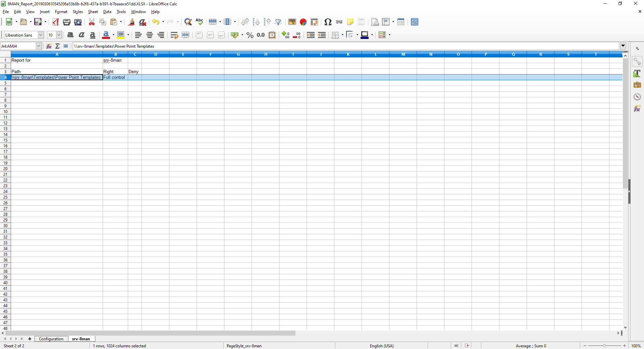Toggle Italic formatting
Image resolution: width=644 pixels, height=349 pixels.
(x=82, y=35)
